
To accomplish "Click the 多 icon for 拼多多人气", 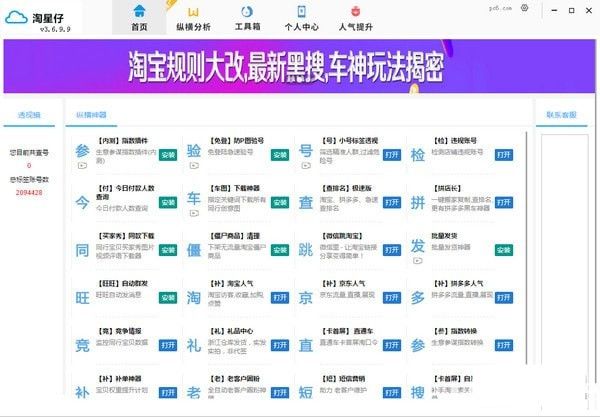I will point(417,298).
